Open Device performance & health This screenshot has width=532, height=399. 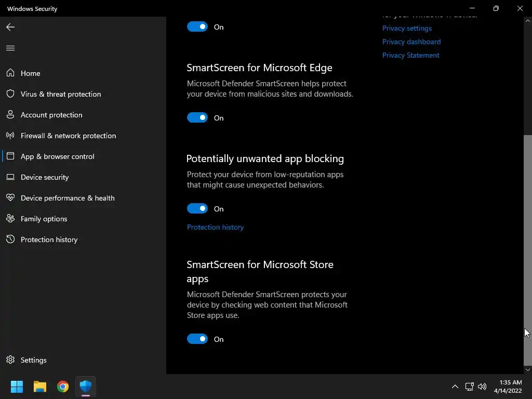68,198
